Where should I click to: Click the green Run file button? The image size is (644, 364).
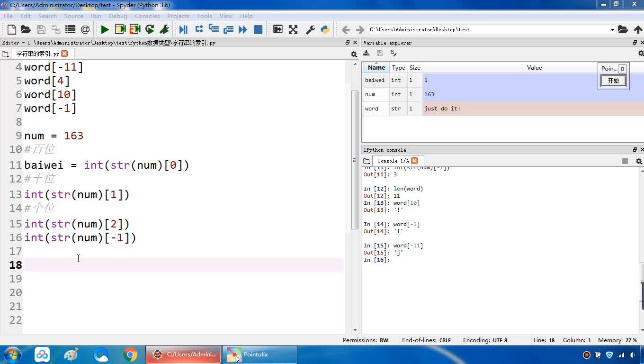105,29
